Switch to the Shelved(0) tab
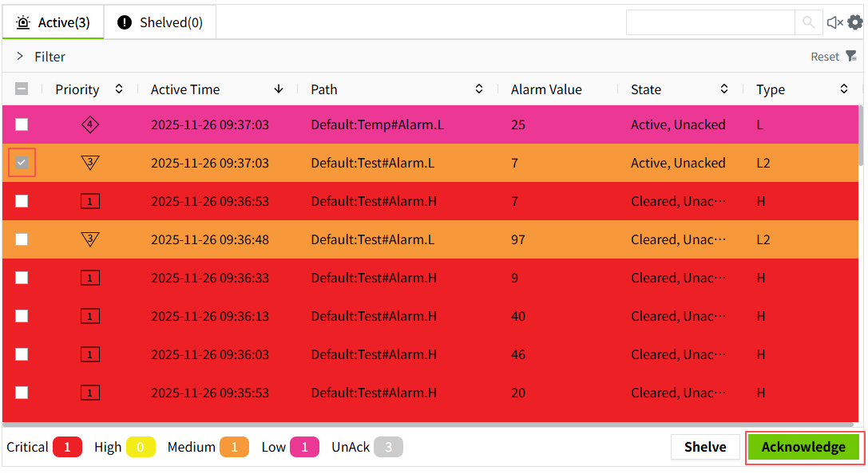This screenshot has width=868, height=474. click(x=161, y=22)
